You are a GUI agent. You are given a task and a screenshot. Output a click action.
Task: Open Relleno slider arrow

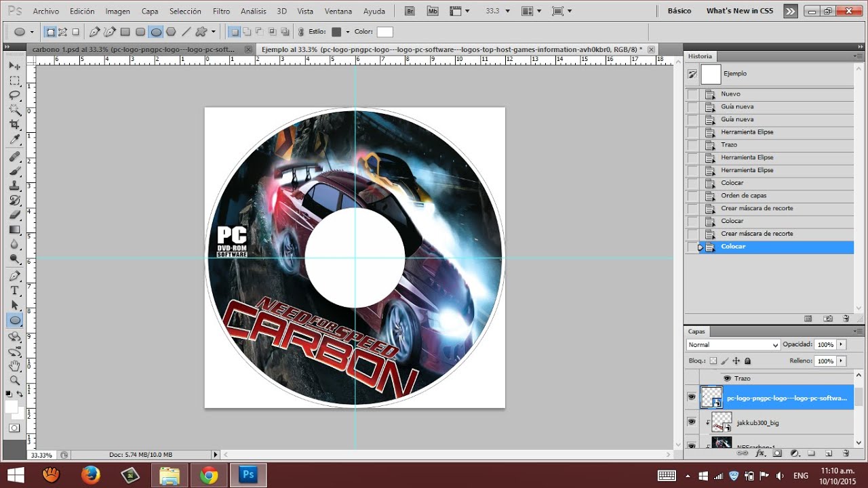[x=842, y=361]
